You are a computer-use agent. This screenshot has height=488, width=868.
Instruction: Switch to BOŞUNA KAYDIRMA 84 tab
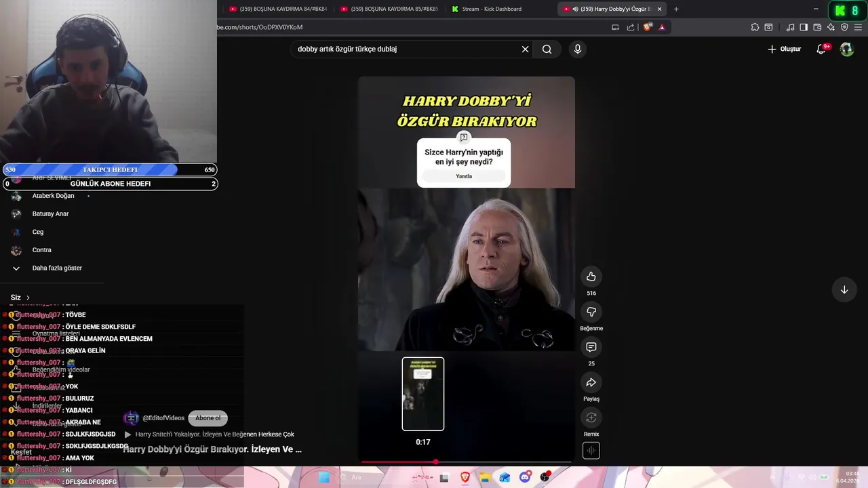click(278, 9)
